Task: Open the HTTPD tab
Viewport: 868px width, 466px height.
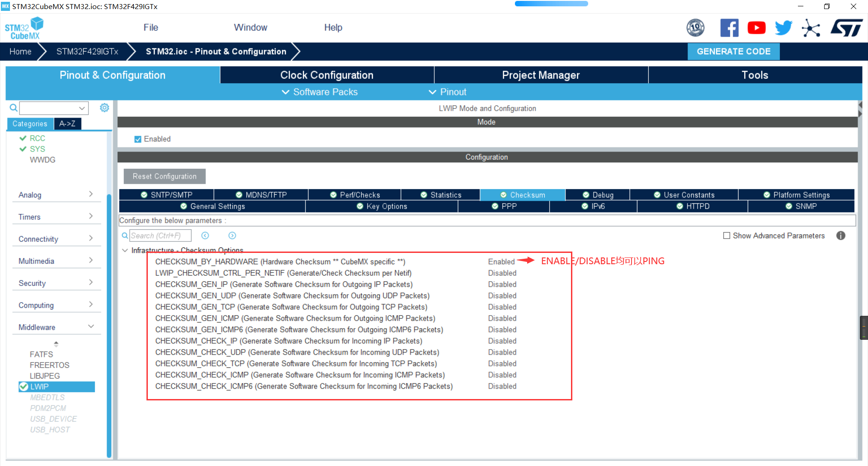Action: tap(693, 206)
